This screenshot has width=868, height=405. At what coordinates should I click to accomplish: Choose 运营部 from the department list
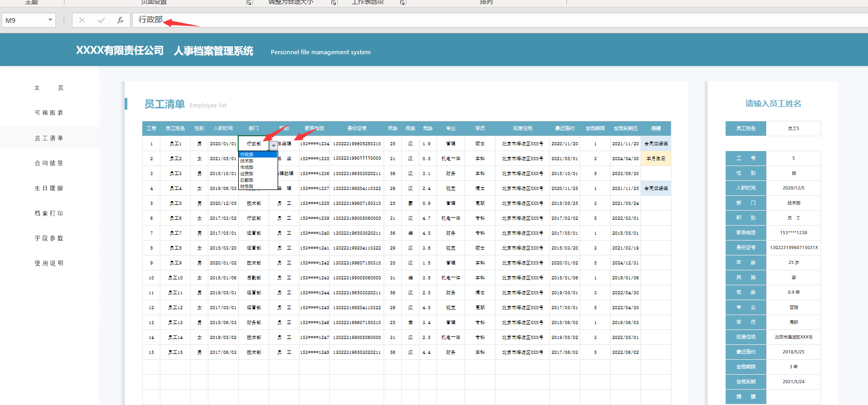point(258,173)
